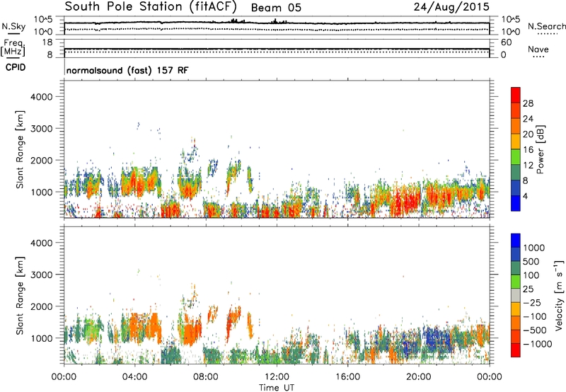Click the 'Time UT' axis title
This screenshot has width=566, height=392.
click(x=277, y=388)
